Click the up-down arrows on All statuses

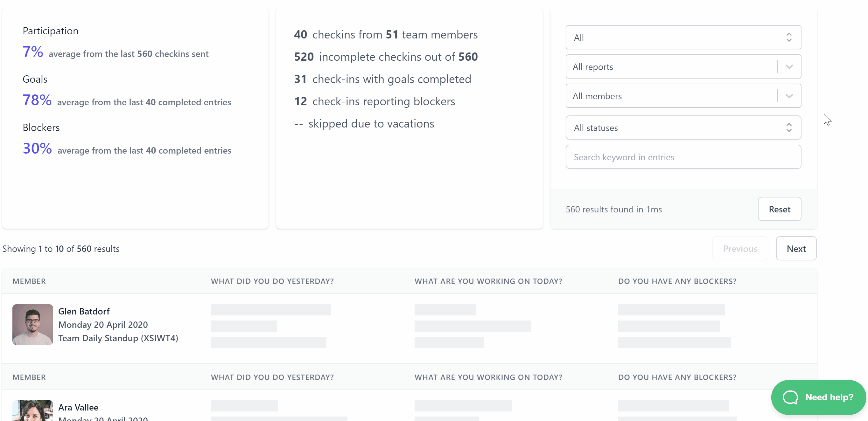coord(789,128)
